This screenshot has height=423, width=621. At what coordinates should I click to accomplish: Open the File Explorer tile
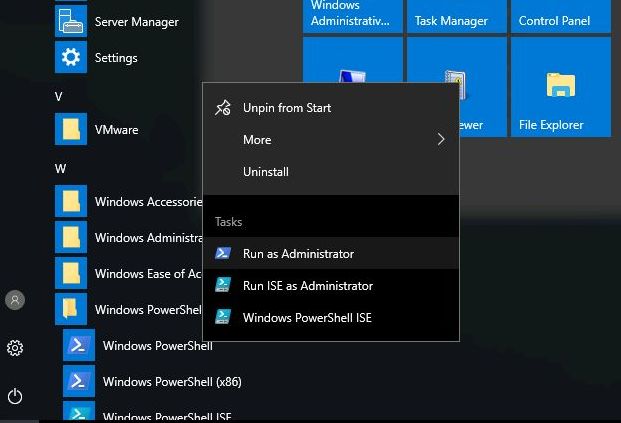pos(561,87)
